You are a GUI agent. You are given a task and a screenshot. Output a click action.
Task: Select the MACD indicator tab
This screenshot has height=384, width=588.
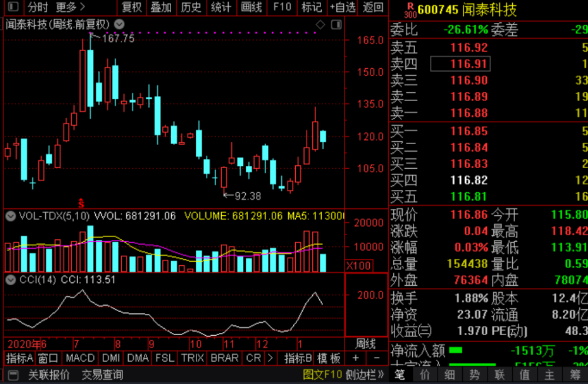pyautogui.click(x=80, y=358)
